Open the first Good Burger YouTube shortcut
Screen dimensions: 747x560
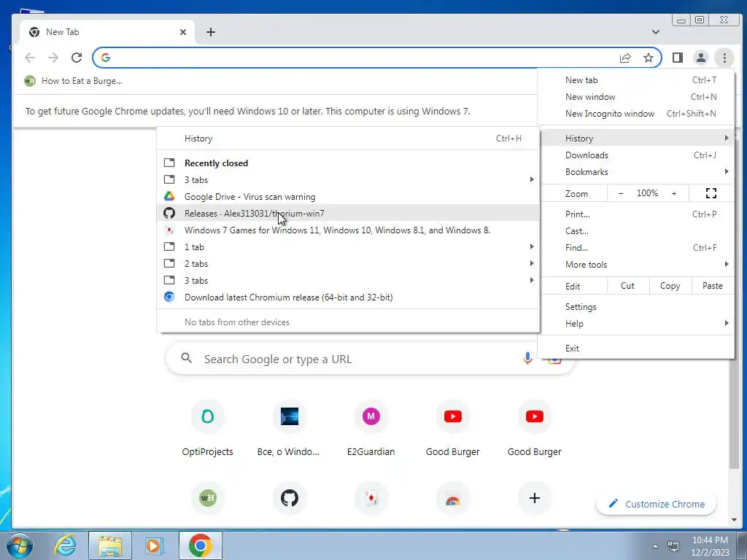(x=452, y=429)
